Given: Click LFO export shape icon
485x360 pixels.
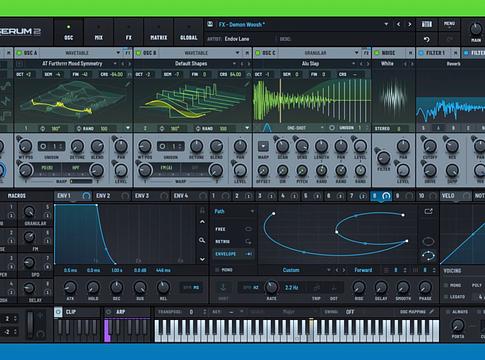Looking at the screenshot, I should click(x=428, y=211).
